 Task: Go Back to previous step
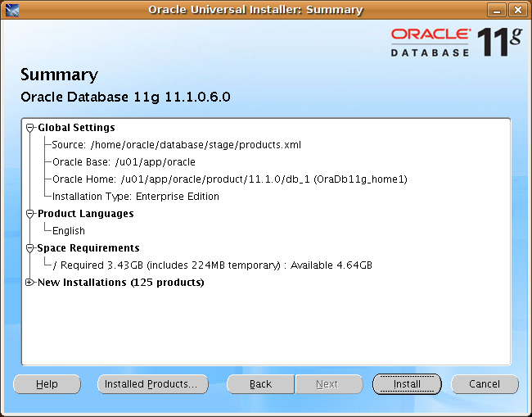[260, 384]
